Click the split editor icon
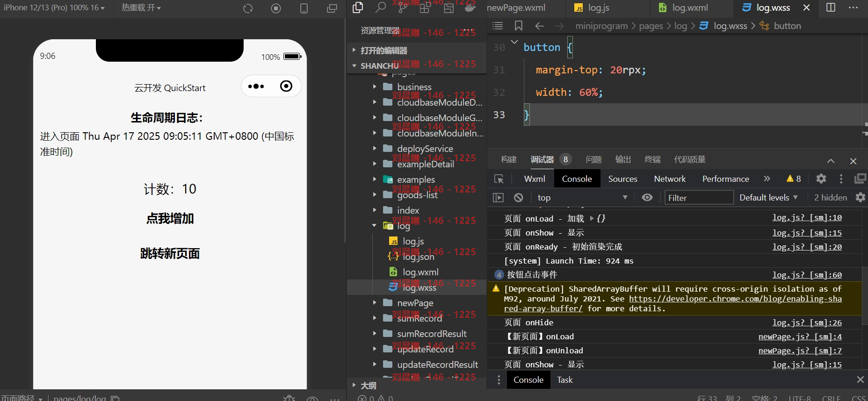The image size is (868, 401). (831, 7)
